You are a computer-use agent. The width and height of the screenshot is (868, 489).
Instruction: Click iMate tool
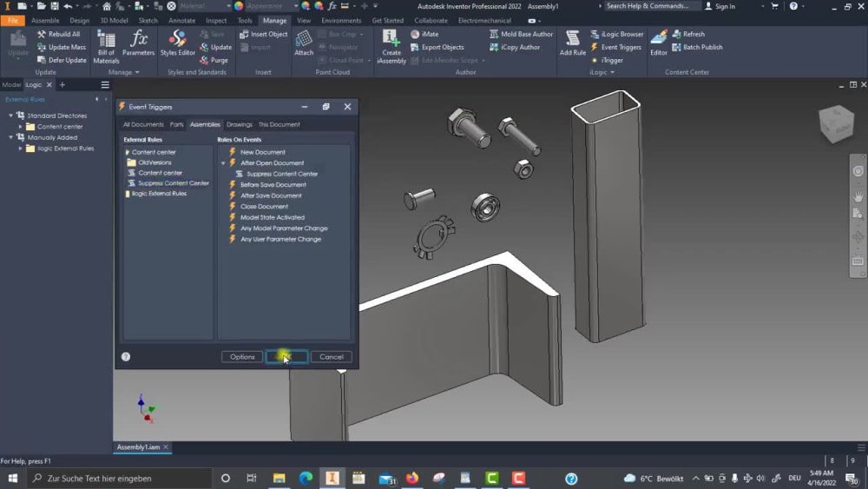424,34
